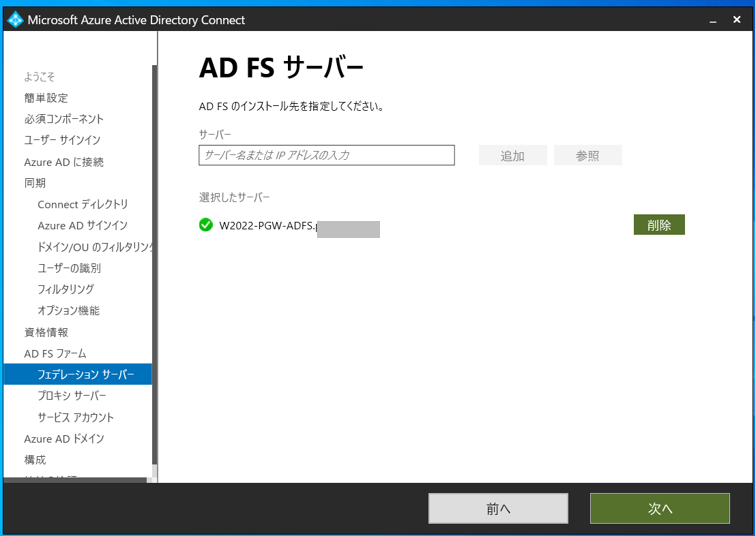Image resolution: width=755 pixels, height=536 pixels.
Task: Click the AD FS のインストール先 instruction text
Action: click(x=291, y=106)
